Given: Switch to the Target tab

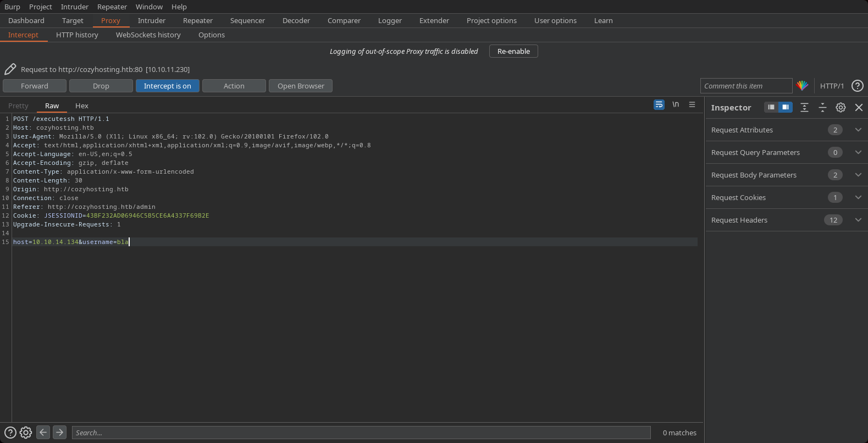Looking at the screenshot, I should (x=73, y=20).
